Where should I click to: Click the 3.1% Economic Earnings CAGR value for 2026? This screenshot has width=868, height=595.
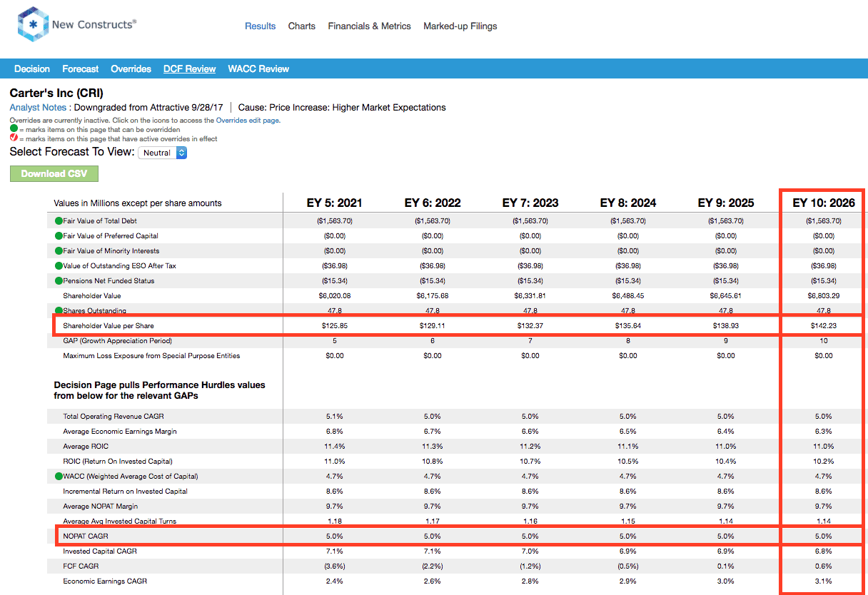pos(823,581)
